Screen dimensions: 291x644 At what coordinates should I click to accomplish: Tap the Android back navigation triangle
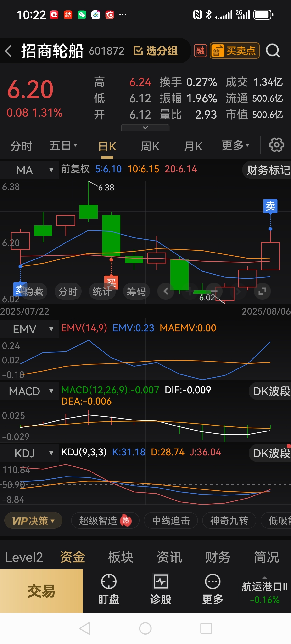(85, 628)
